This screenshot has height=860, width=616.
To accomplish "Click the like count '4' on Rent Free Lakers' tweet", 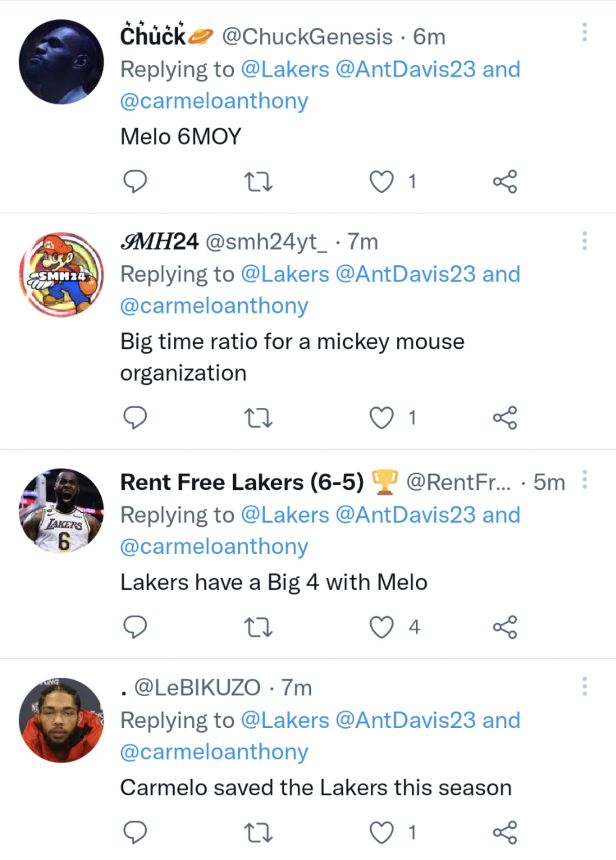I will tap(414, 627).
